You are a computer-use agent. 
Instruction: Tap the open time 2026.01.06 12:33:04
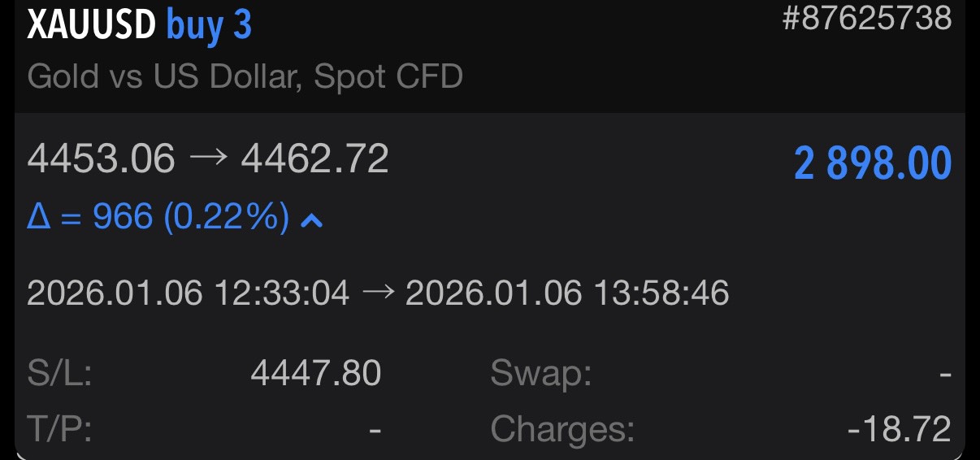(188, 293)
